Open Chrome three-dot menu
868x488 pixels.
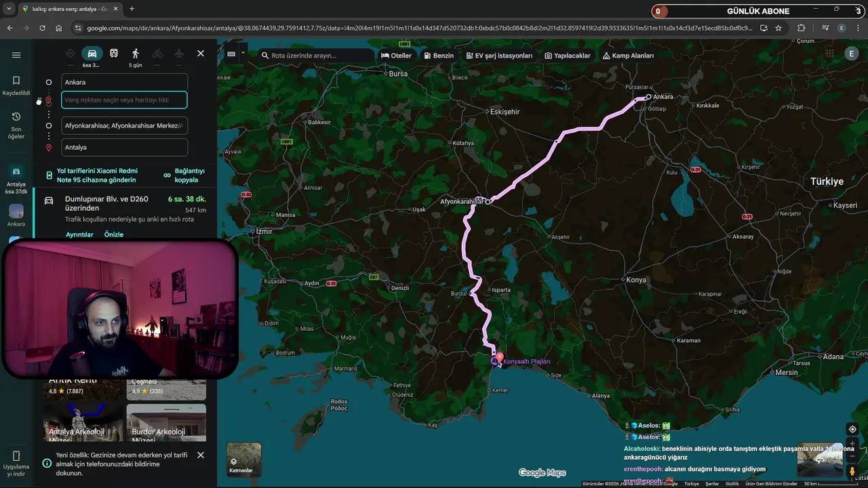click(x=859, y=28)
